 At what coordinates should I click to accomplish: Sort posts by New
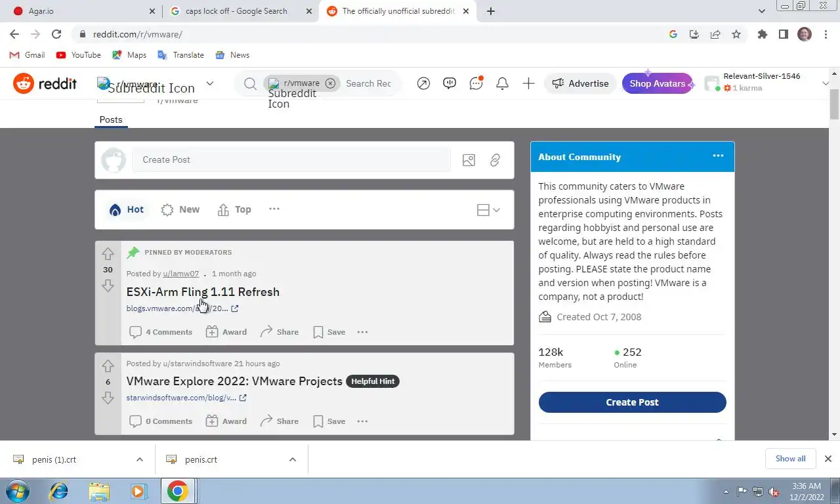pyautogui.click(x=180, y=209)
